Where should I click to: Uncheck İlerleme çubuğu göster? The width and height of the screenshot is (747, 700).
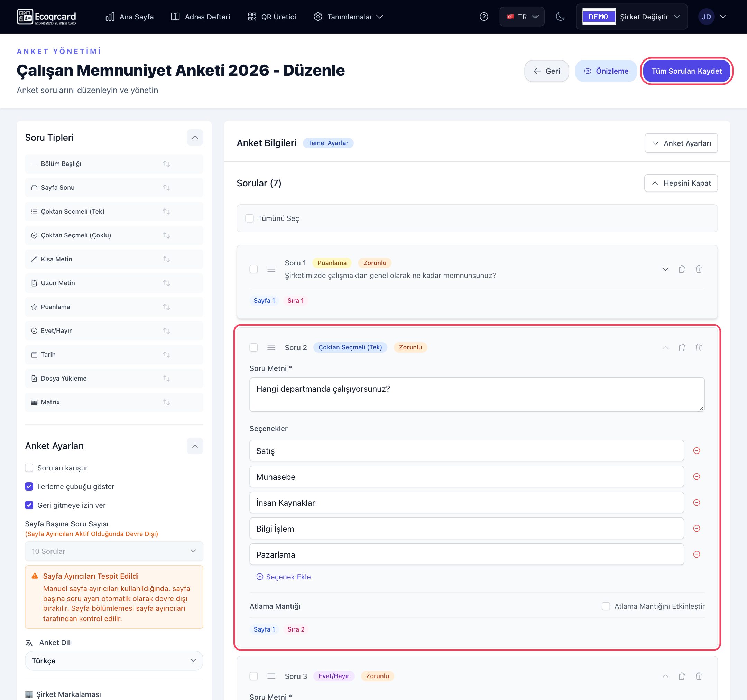tap(29, 486)
